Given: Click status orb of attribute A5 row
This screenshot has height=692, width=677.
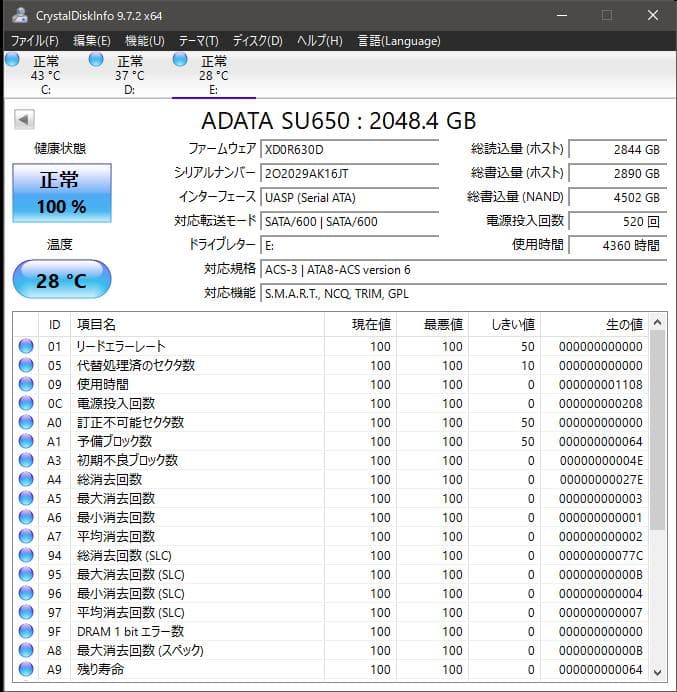Looking at the screenshot, I should 26,498.
